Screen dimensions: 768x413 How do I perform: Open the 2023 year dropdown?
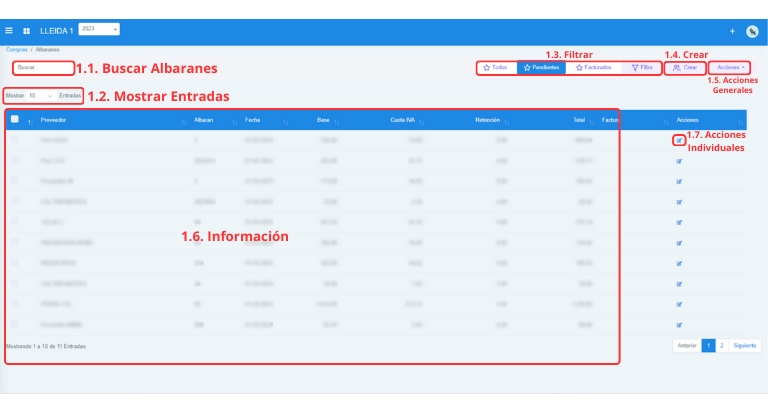pyautogui.click(x=99, y=29)
